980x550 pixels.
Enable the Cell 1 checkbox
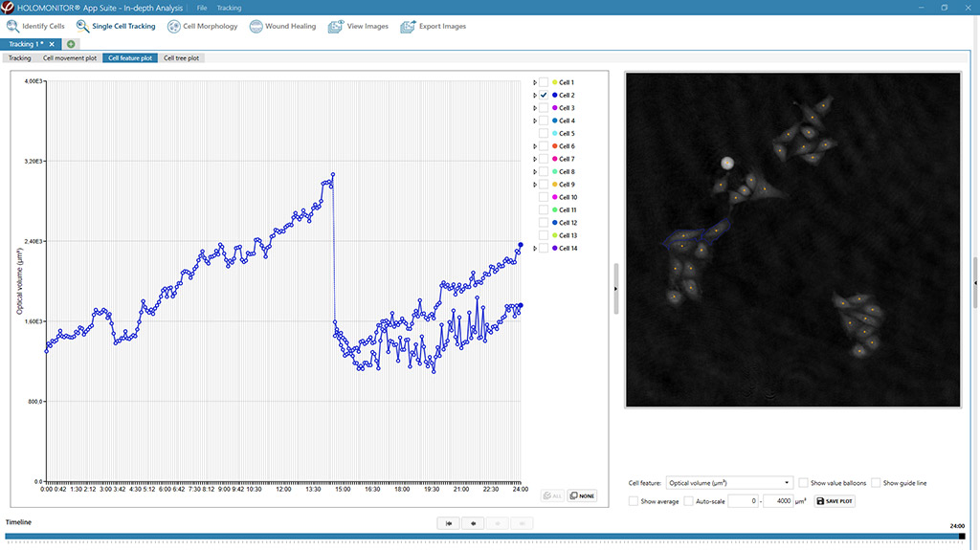point(544,82)
